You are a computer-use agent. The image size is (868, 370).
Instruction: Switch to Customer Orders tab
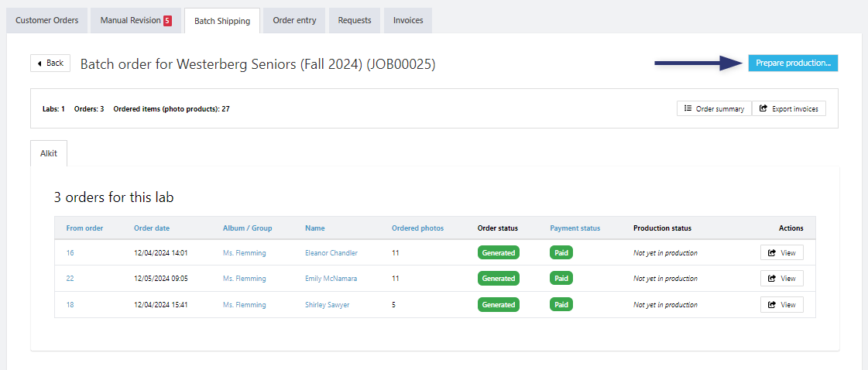click(47, 20)
